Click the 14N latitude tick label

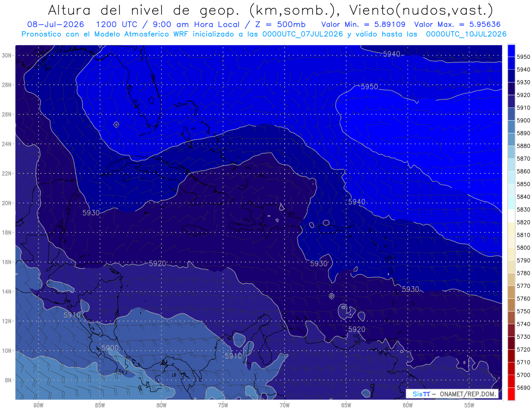pos(6,291)
